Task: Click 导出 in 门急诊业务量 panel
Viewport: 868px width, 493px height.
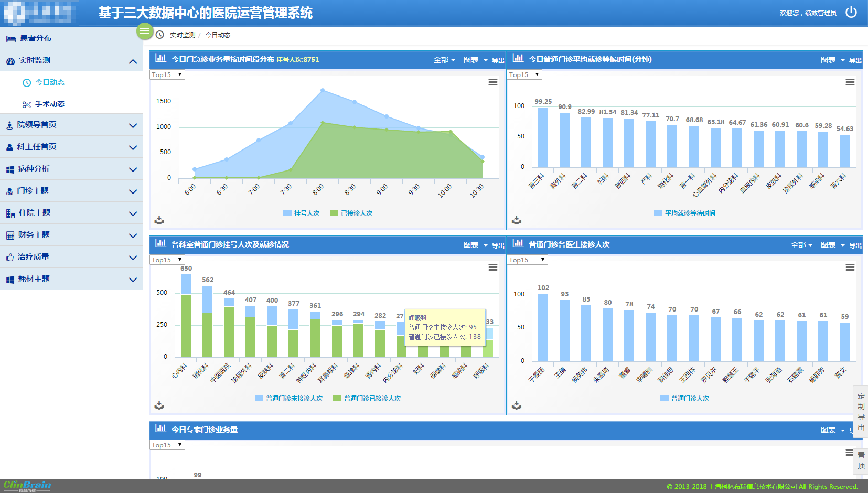Action: (498, 60)
